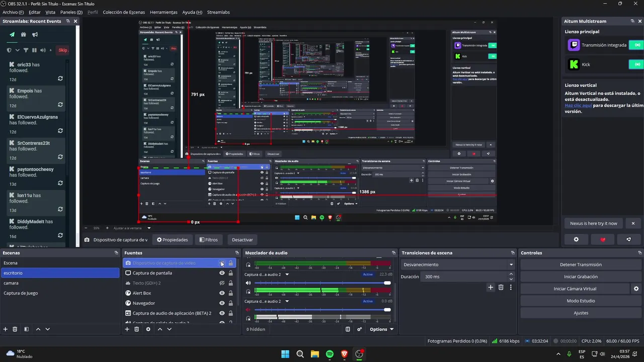Expand the chevron dropdown in Recent Events toolbar
Screen dimensions: 644x362
18,50
